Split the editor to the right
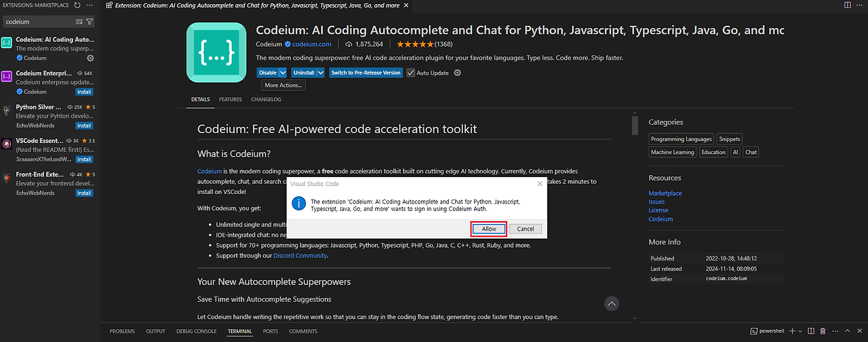868x342 pixels. [x=848, y=5]
